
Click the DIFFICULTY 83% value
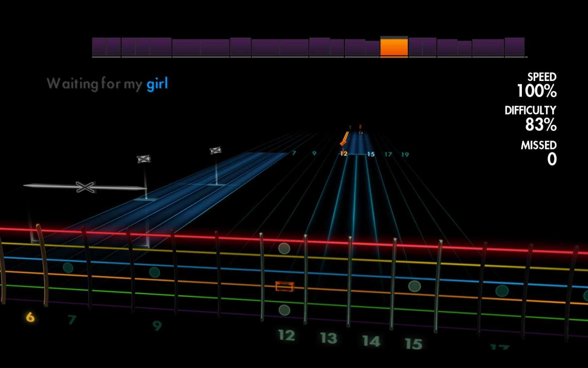coord(541,125)
